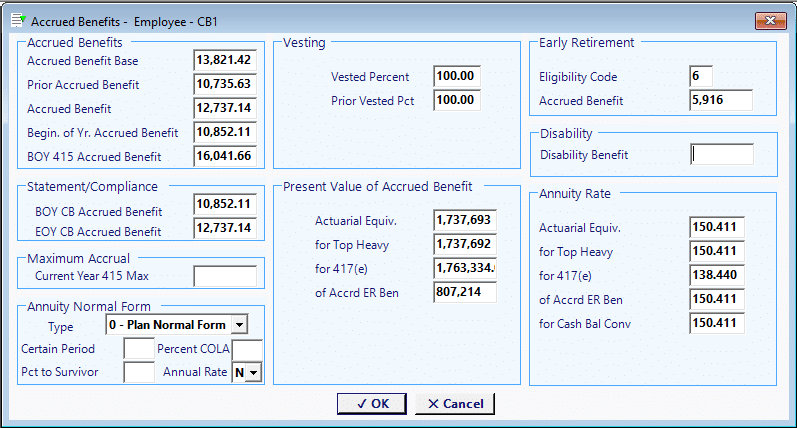
Task: Click the Present Value of Accrued Benefit heading
Action: point(378,187)
